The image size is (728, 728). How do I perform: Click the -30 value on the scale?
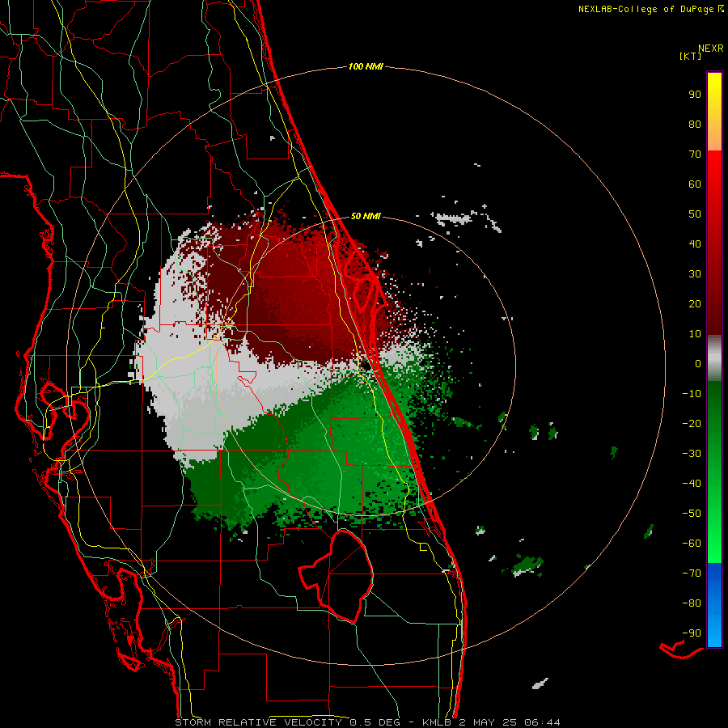coord(692,454)
